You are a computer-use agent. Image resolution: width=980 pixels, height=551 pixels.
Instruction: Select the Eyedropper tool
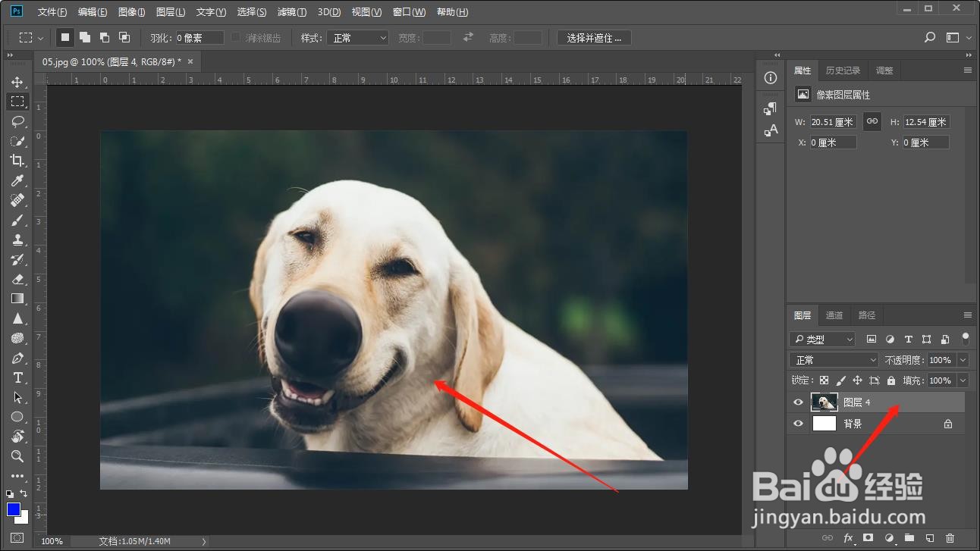17,180
